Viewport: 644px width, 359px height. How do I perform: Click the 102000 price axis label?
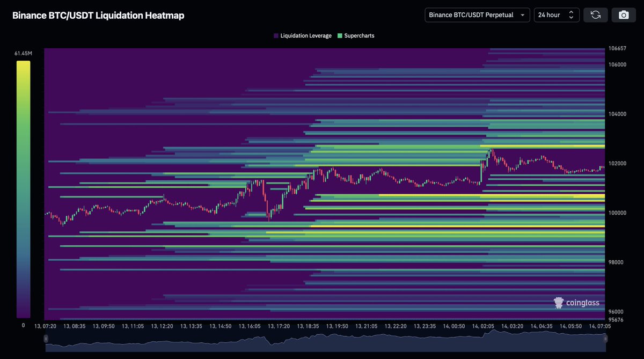pyautogui.click(x=618, y=163)
